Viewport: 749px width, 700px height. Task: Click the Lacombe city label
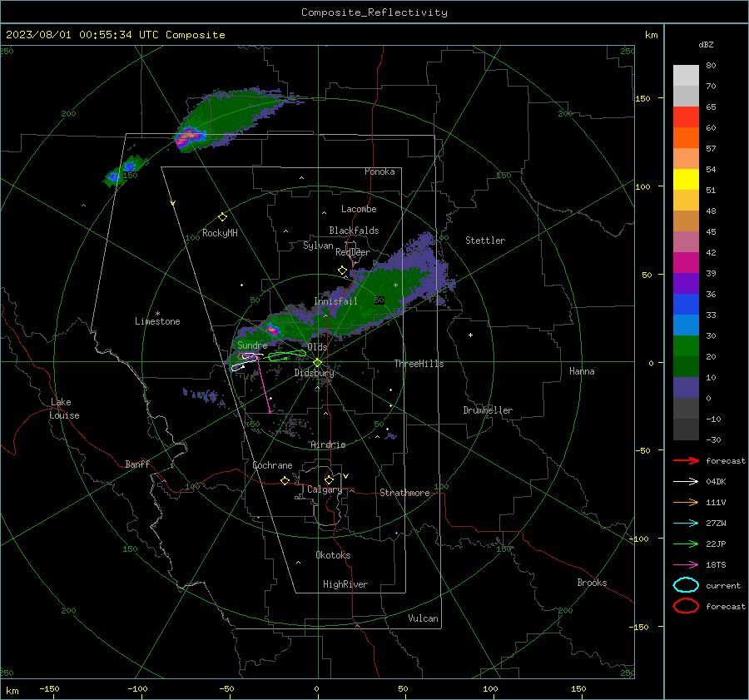point(359,209)
